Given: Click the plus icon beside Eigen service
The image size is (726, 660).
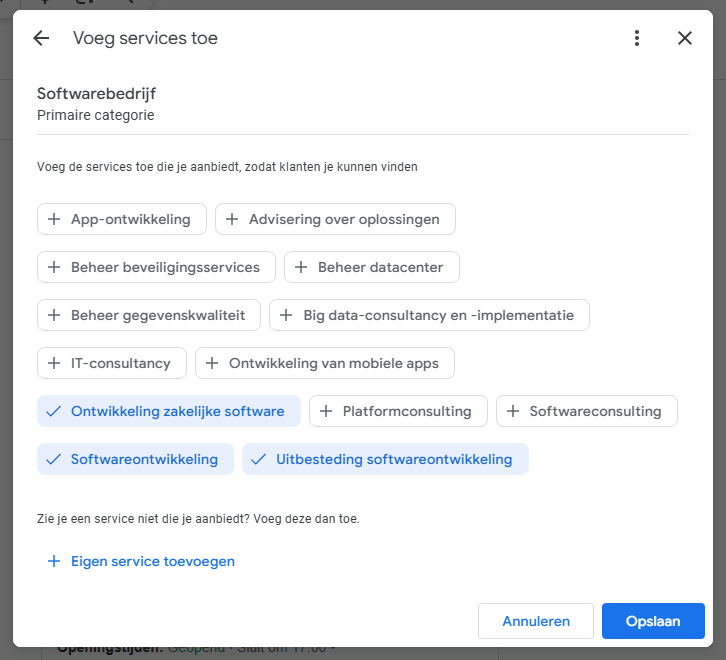Looking at the screenshot, I should [54, 561].
